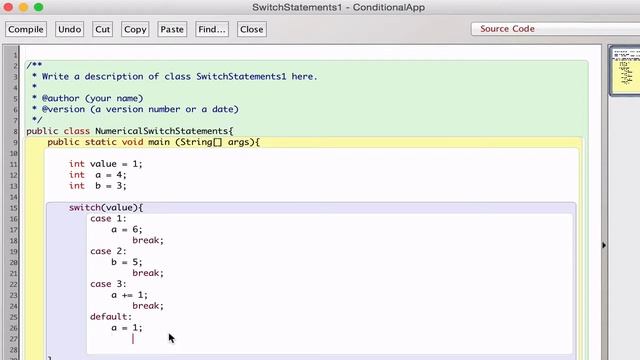Click the Paste button
Viewport: 640px width, 360px height.
tap(172, 29)
